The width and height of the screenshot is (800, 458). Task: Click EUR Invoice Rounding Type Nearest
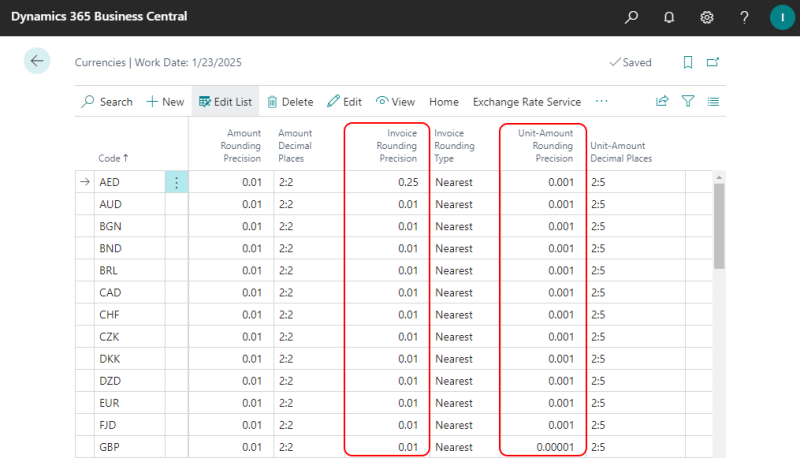coord(454,403)
